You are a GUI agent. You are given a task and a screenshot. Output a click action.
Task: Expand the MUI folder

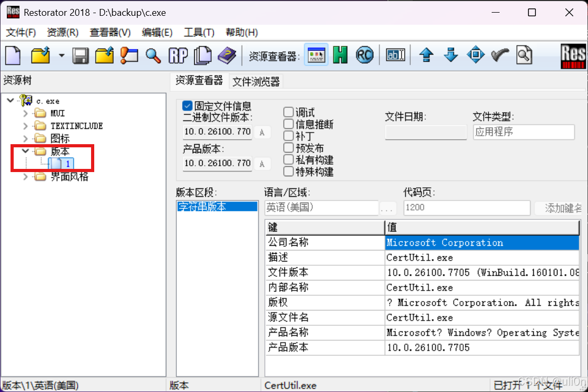point(25,113)
